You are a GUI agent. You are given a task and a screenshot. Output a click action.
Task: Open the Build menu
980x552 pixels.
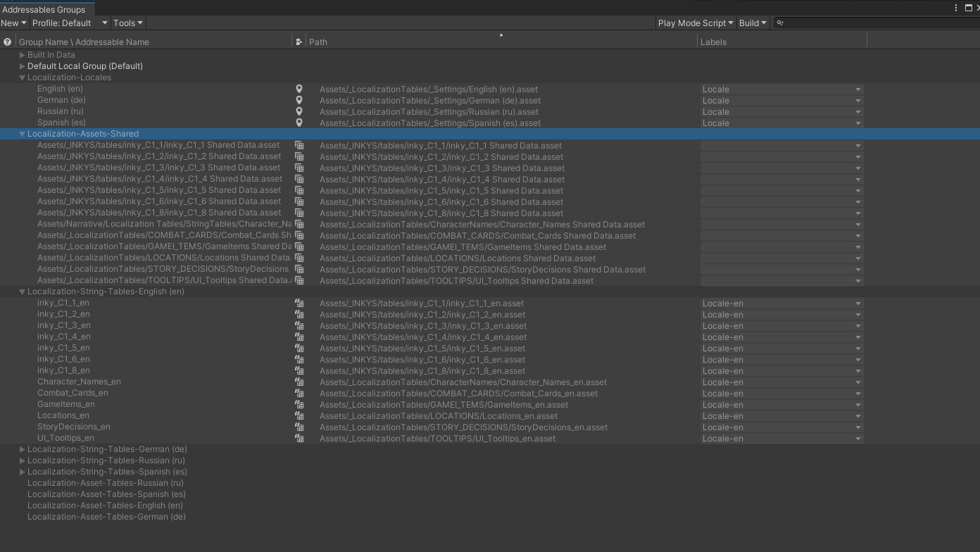752,23
